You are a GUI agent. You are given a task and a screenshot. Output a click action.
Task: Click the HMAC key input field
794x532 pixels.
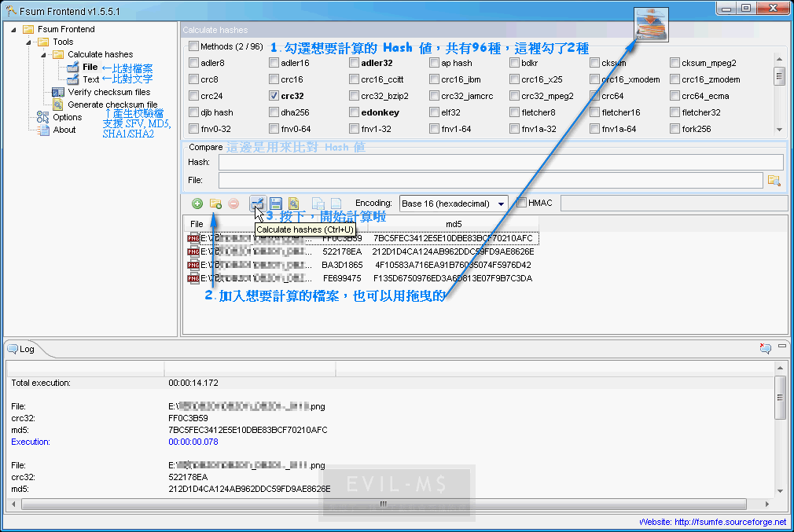tap(674, 203)
